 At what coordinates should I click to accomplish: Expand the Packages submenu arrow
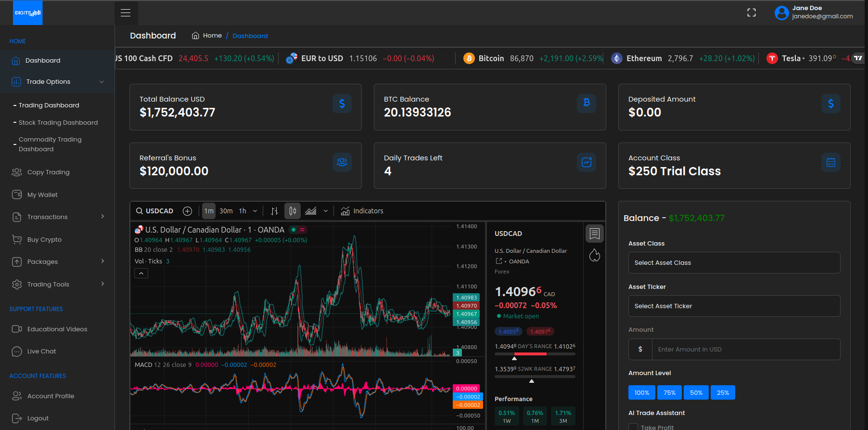[102, 261]
